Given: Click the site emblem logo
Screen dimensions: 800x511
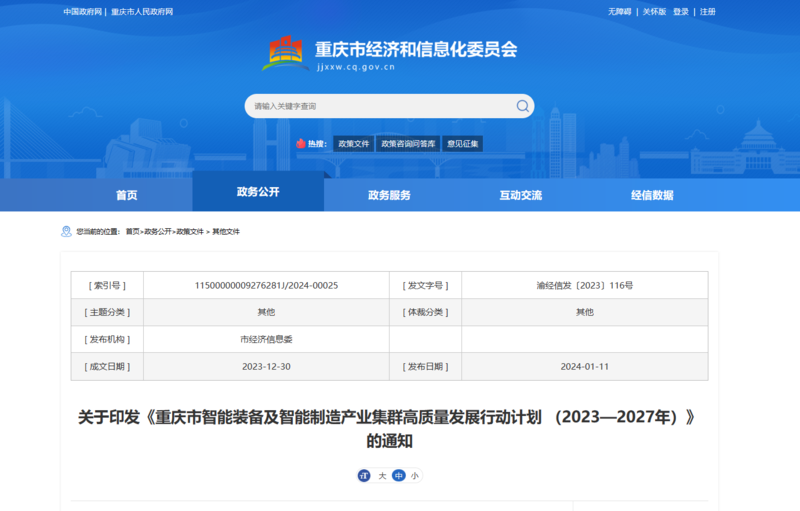Looking at the screenshot, I should pos(286,53).
